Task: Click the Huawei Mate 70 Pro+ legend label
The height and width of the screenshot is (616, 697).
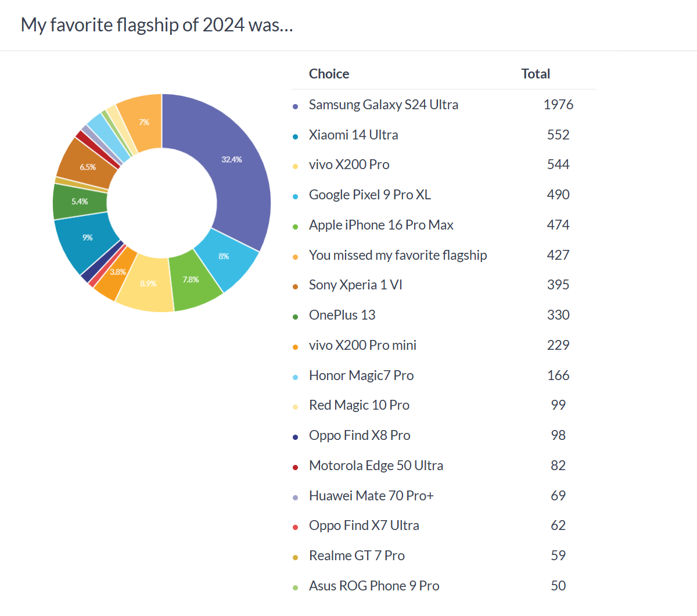Action: tap(371, 496)
